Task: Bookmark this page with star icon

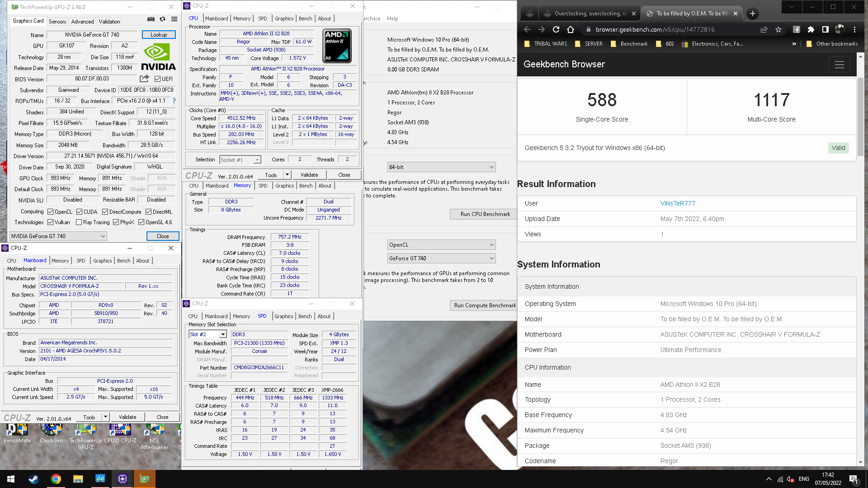Action: tap(778, 29)
